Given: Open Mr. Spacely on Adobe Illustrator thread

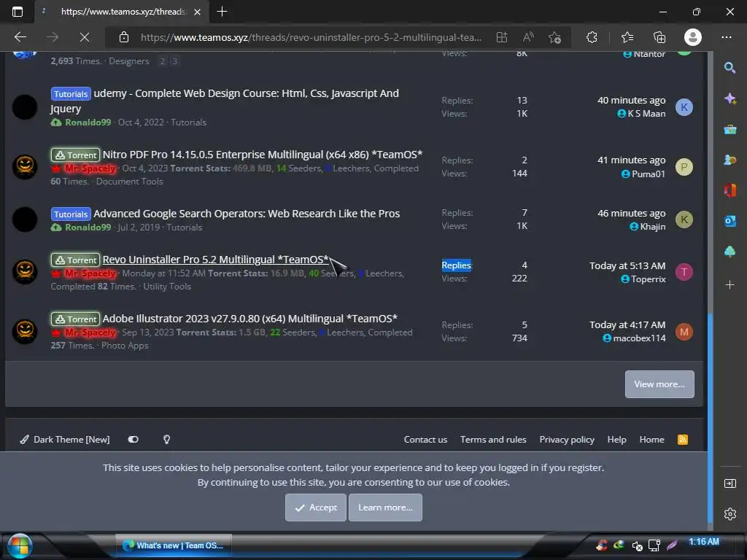Looking at the screenshot, I should pyautogui.click(x=90, y=332).
